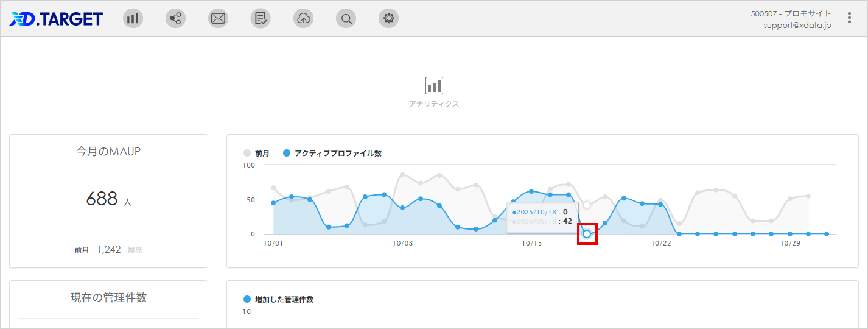Image resolution: width=868 pixels, height=329 pixels.
Task: Click the 今月のMAUP card title
Action: [108, 152]
